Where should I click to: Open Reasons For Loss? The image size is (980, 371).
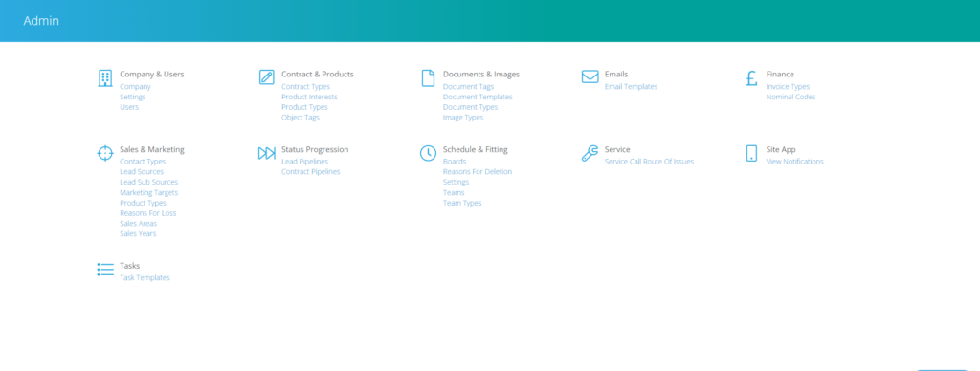[x=148, y=213]
